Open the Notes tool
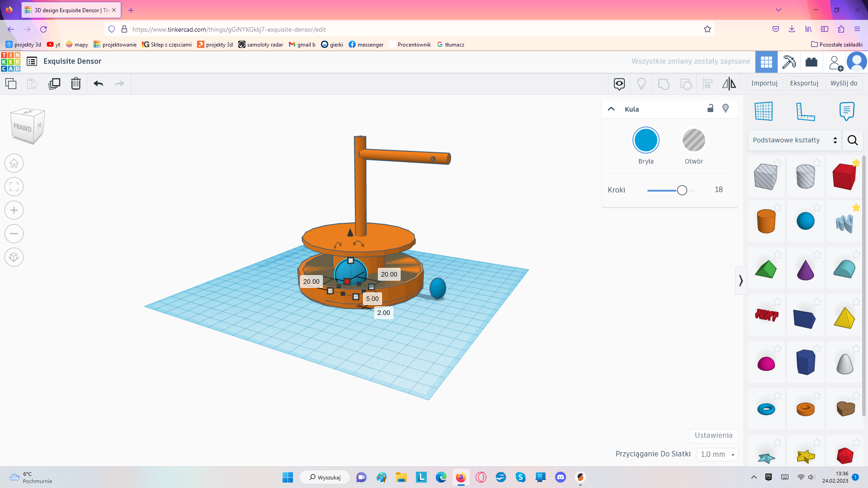The height and width of the screenshot is (488, 868). coord(847,111)
